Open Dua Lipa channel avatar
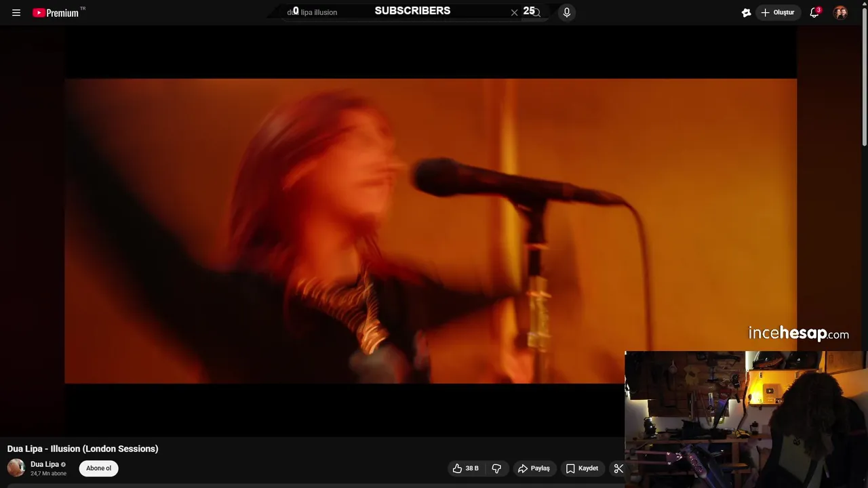The width and height of the screenshot is (868, 488). click(x=16, y=468)
